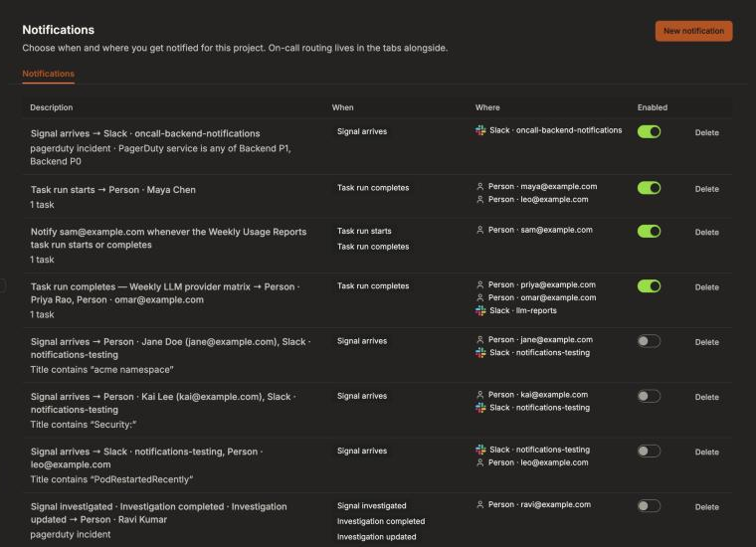Delete the acme namespace notification
756x547 pixels.
(x=707, y=343)
